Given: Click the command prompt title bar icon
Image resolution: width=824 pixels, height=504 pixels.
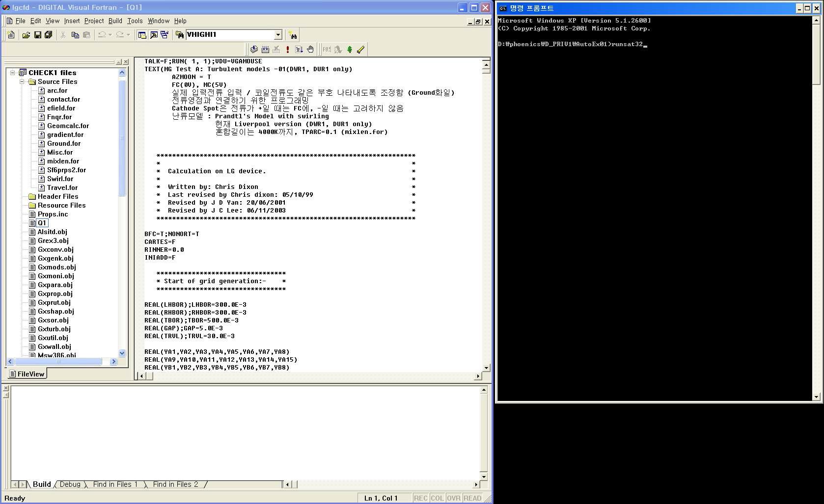Looking at the screenshot, I should coord(503,8).
